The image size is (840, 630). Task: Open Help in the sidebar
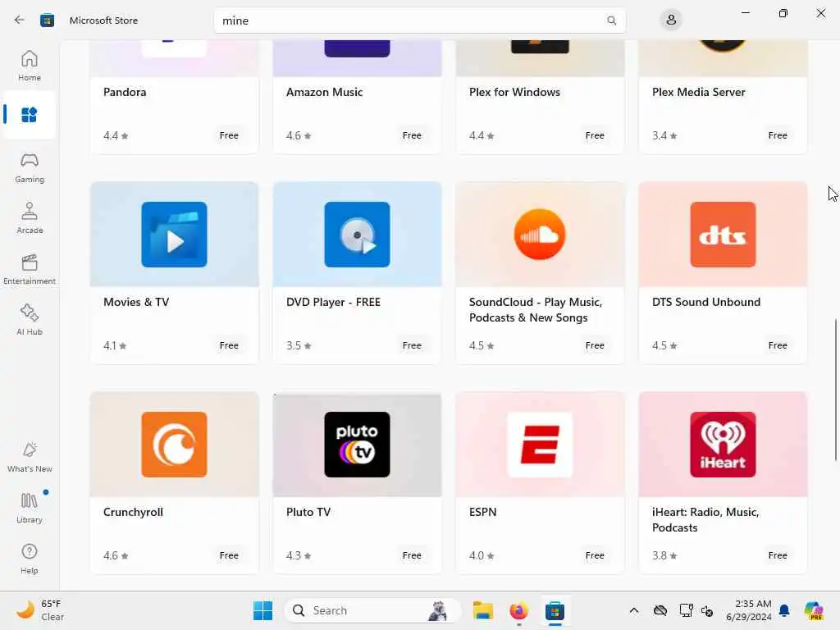[x=29, y=559]
